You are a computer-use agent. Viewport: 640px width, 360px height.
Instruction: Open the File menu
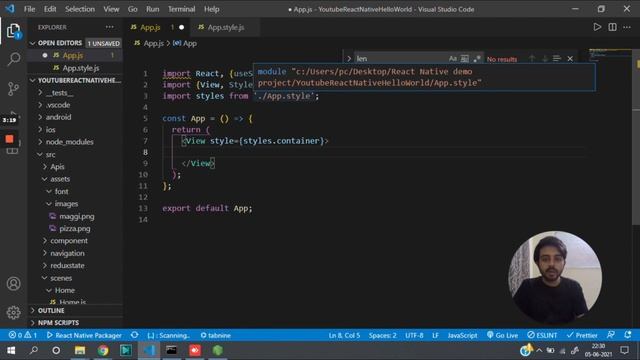[x=29, y=9]
